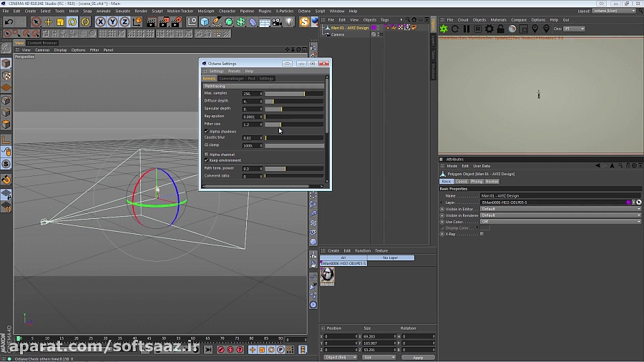
Task: Toggle X-Ray checkbox in Attributes
Action: tap(482, 234)
